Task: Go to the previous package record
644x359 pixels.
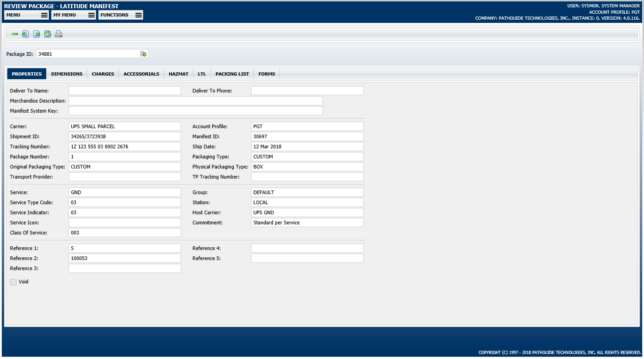Action: click(25, 33)
